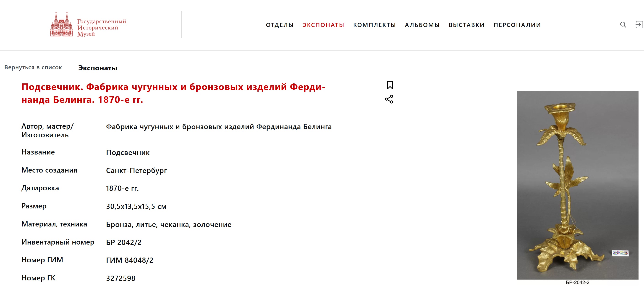Open the candlestick photo thumbnail
This screenshot has height=290, width=644.
(578, 185)
